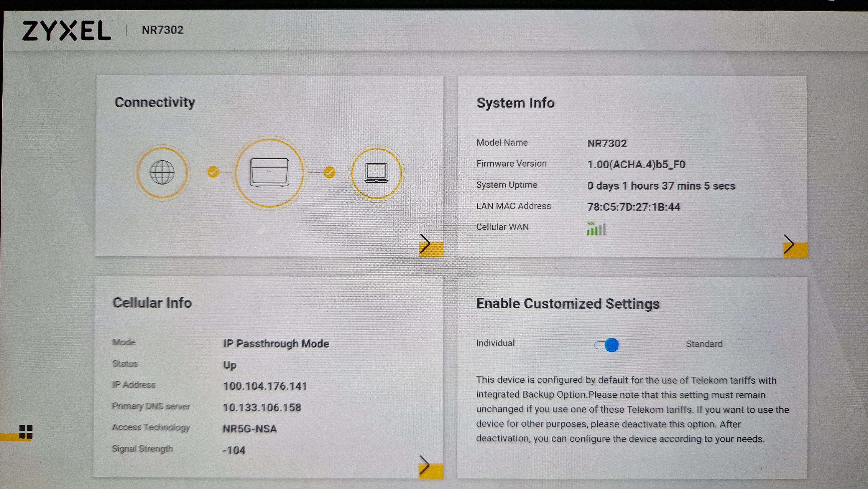
Task: Click the Firmware Version label
Action: pos(511,164)
